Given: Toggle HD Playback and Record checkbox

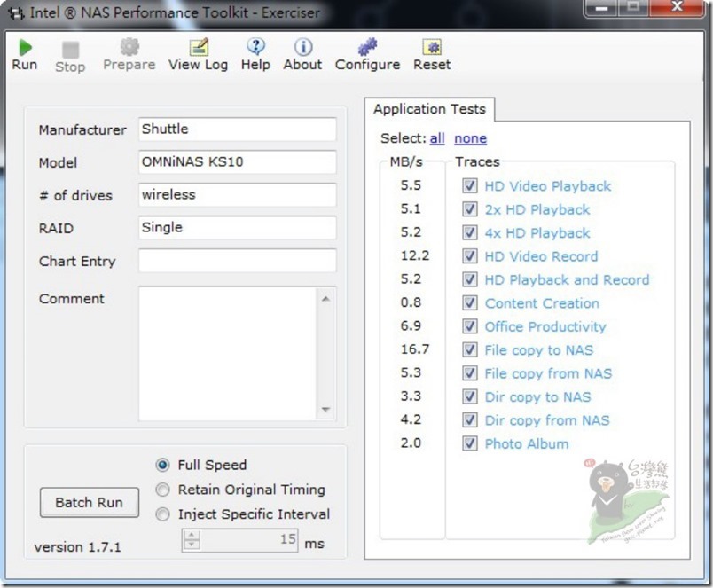Looking at the screenshot, I should pos(470,279).
